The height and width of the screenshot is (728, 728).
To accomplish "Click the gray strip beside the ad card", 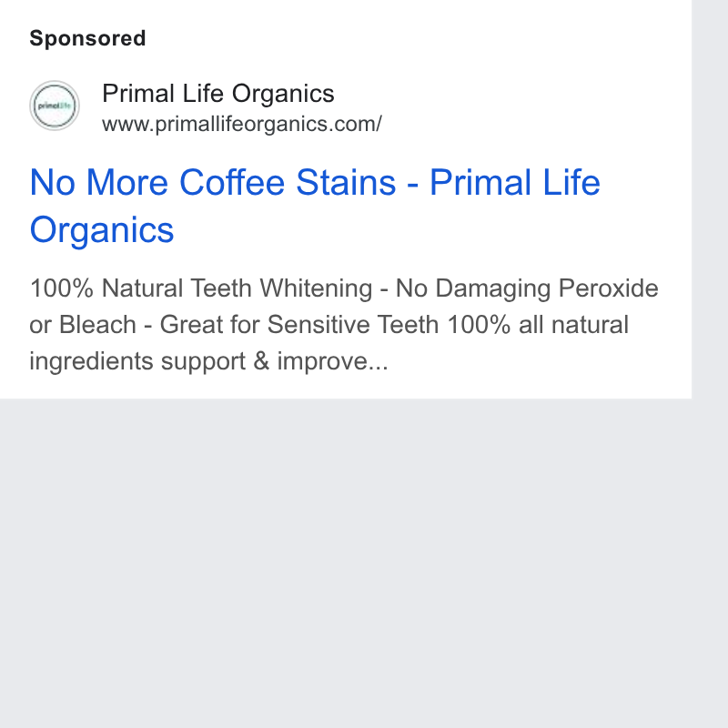I will tap(710, 199).
